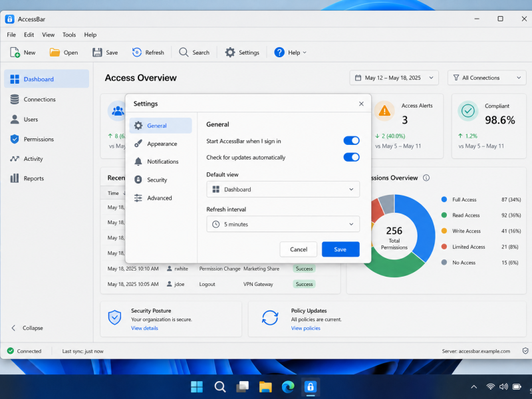
Task: Open the Activity sidebar item
Action: point(47,159)
